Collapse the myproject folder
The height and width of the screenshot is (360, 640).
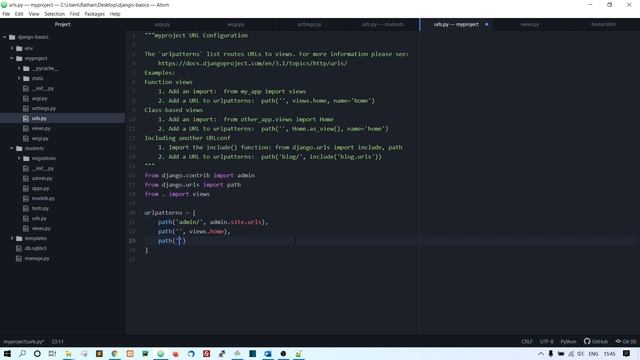click(x=12, y=58)
